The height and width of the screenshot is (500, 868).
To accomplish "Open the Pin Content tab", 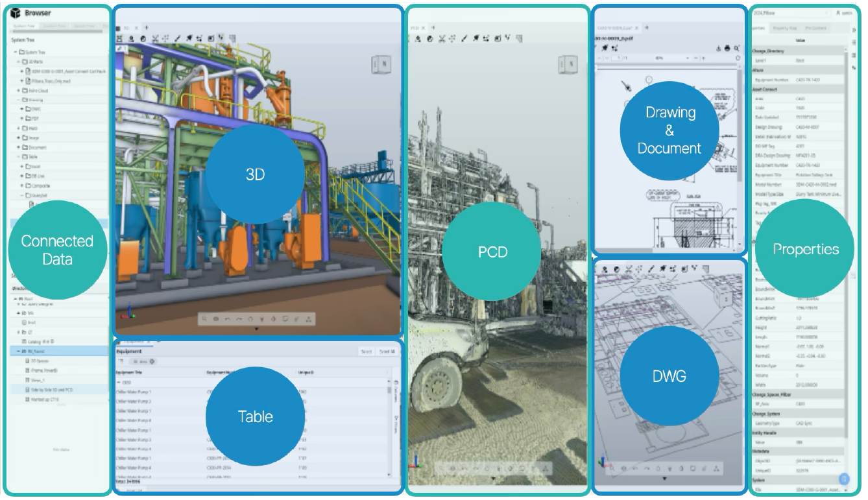I will 815,29.
